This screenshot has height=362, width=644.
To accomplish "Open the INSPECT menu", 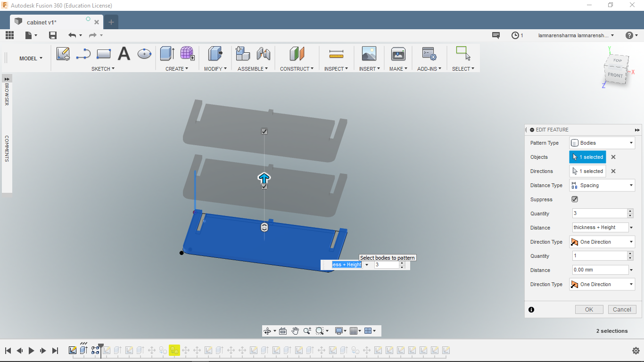I will (x=336, y=69).
